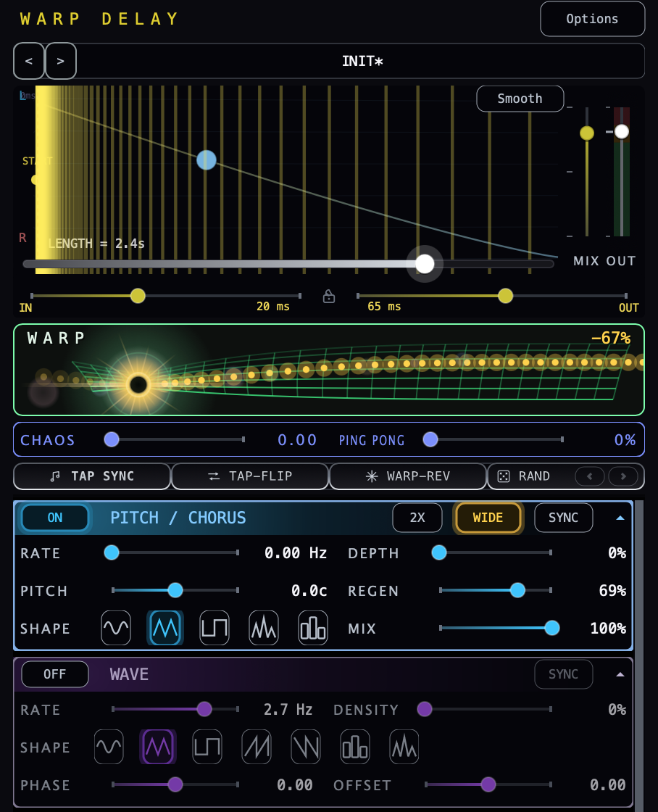Viewport: 658px width, 812px height.
Task: Toggle the in/out link lock icon
Action: coord(329,297)
